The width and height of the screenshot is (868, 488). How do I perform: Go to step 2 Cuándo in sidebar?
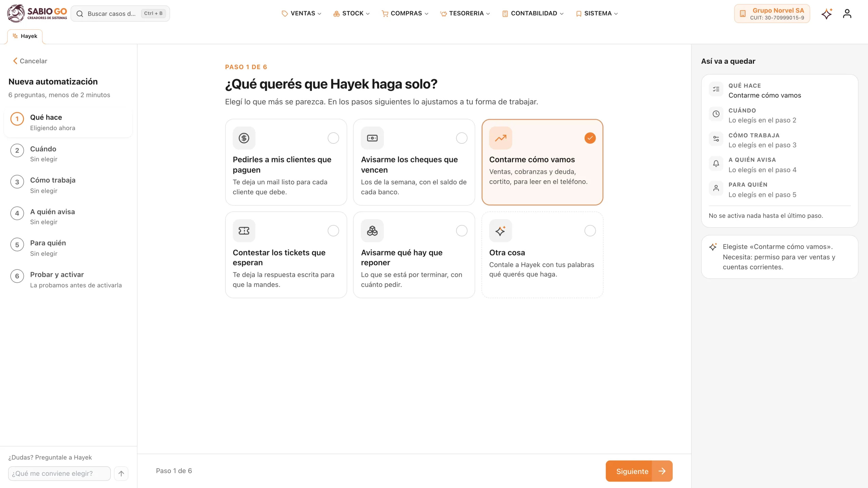pos(68,154)
